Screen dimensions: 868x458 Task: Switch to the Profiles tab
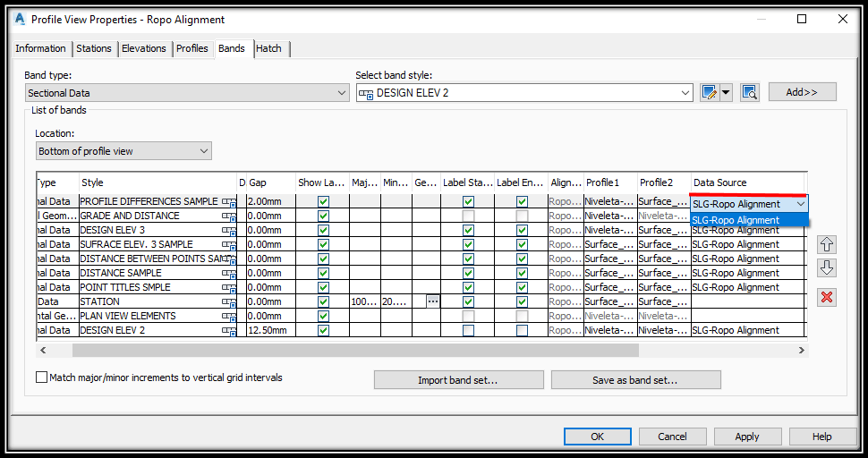click(192, 48)
